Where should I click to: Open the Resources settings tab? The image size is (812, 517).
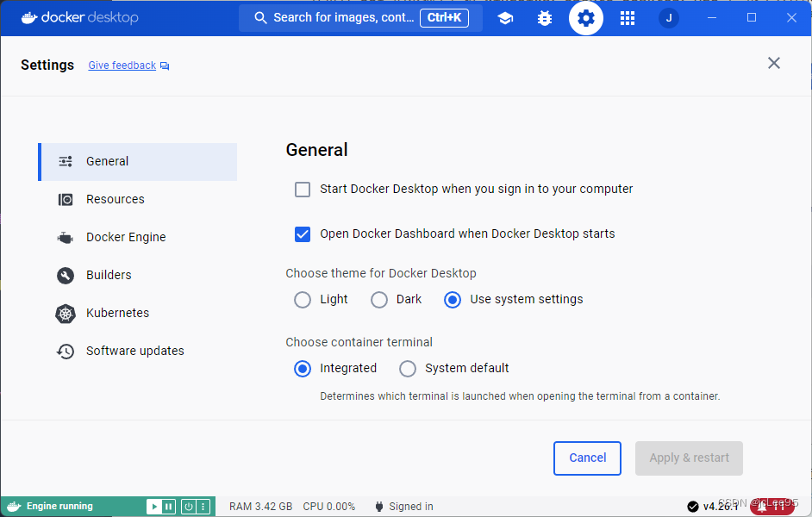pyautogui.click(x=138, y=199)
